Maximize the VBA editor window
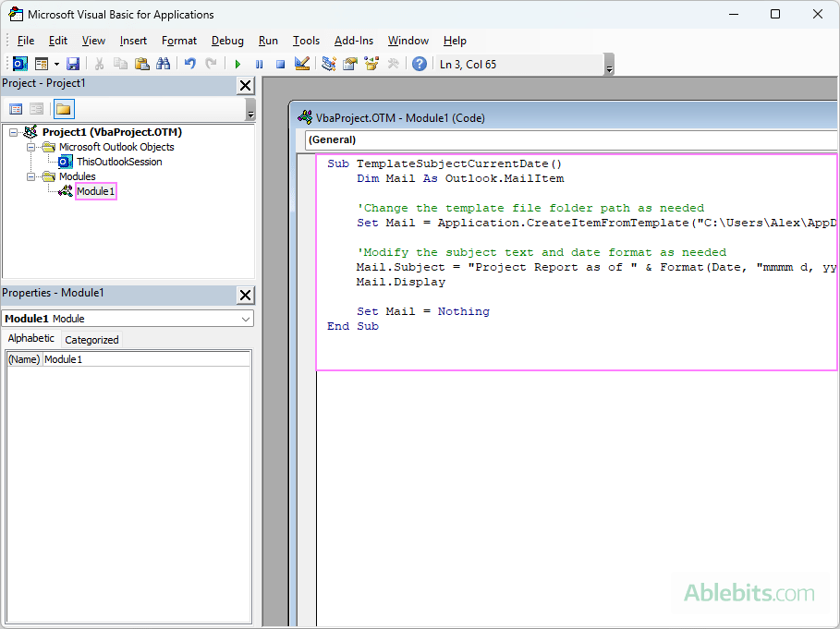 pyautogui.click(x=775, y=15)
